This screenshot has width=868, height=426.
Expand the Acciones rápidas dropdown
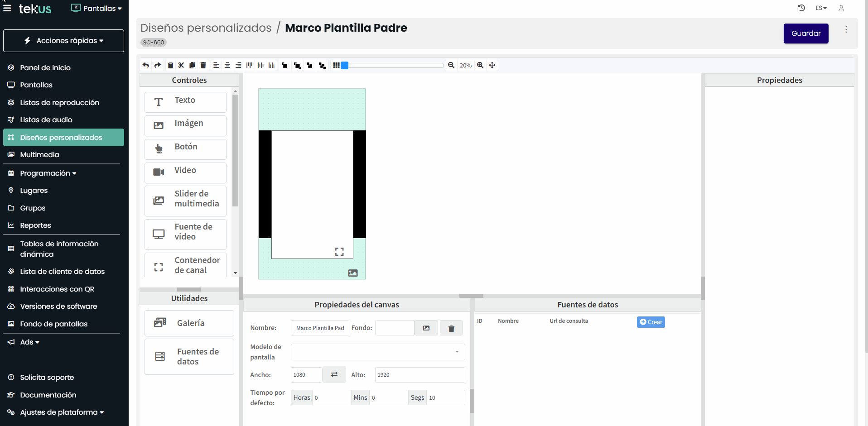pyautogui.click(x=63, y=41)
